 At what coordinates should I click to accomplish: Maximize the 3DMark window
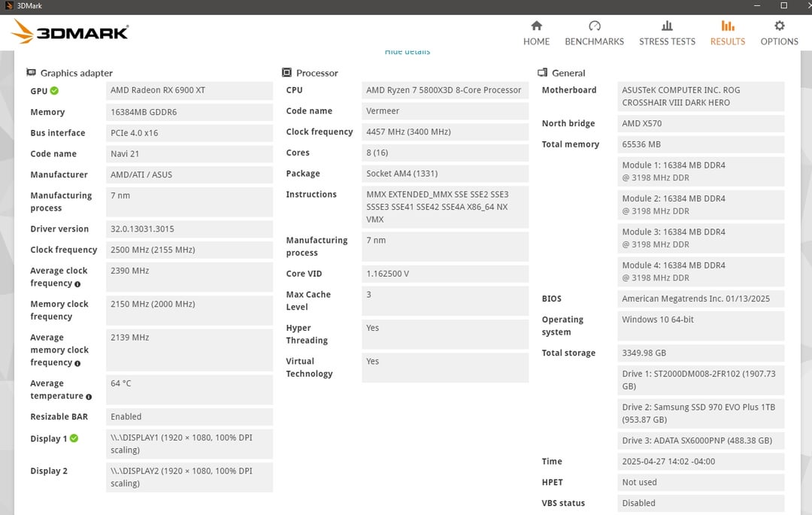(x=784, y=6)
